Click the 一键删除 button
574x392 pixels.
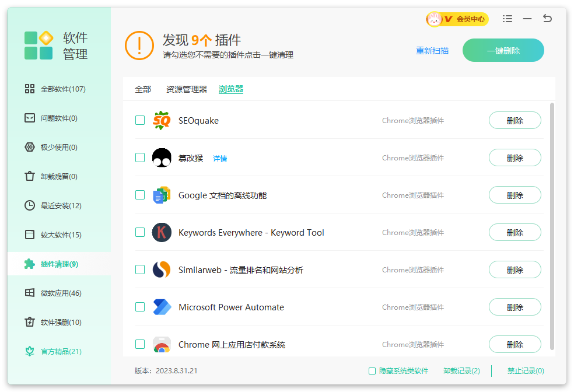click(x=503, y=51)
